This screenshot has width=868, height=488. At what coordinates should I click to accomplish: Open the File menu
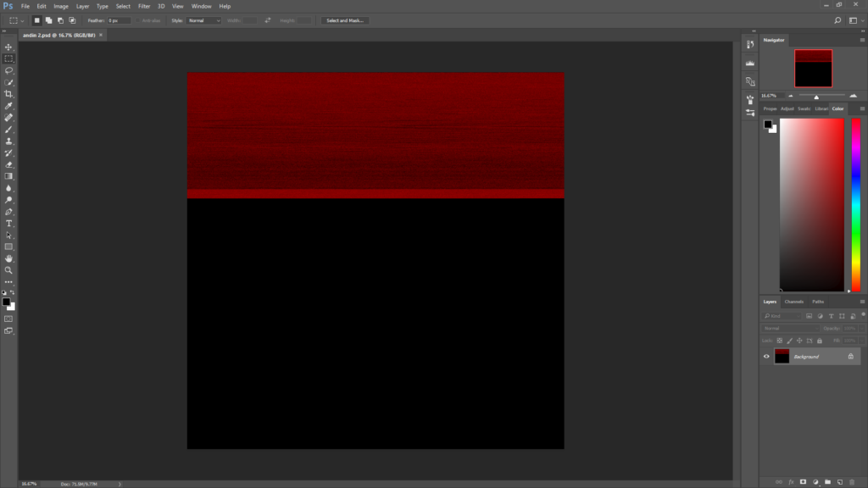click(25, 6)
